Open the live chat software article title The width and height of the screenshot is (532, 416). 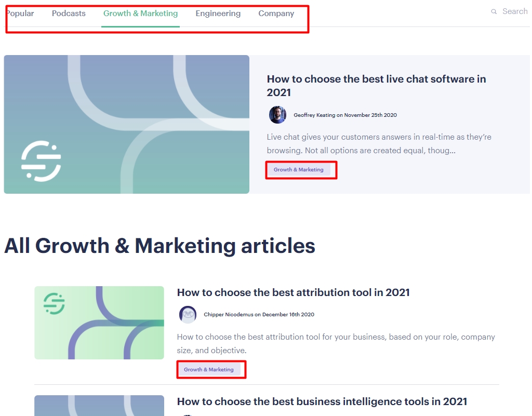click(x=376, y=86)
